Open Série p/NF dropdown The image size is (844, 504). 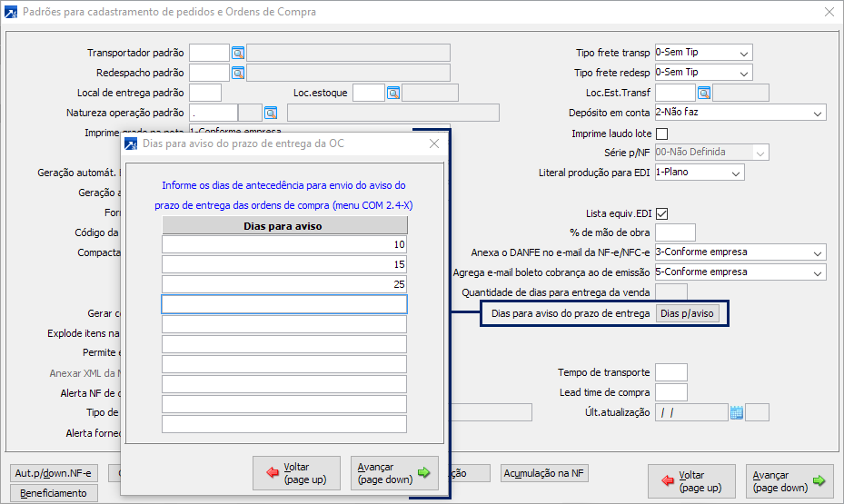(760, 153)
